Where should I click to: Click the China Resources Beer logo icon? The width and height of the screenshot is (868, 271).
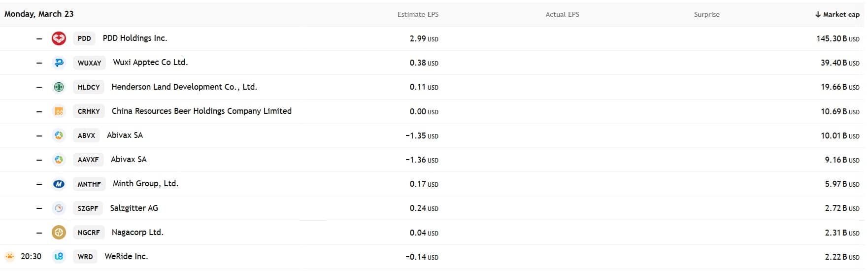pyautogui.click(x=59, y=111)
